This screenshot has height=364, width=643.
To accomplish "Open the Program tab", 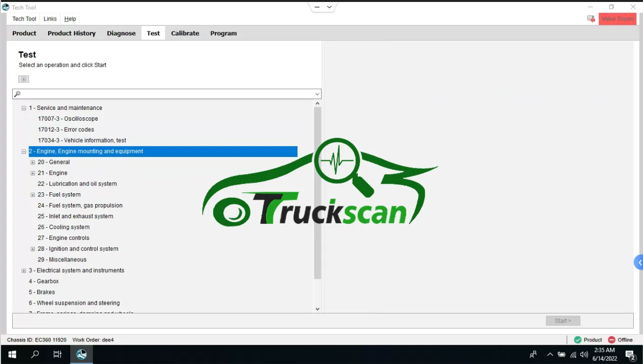I will click(224, 33).
